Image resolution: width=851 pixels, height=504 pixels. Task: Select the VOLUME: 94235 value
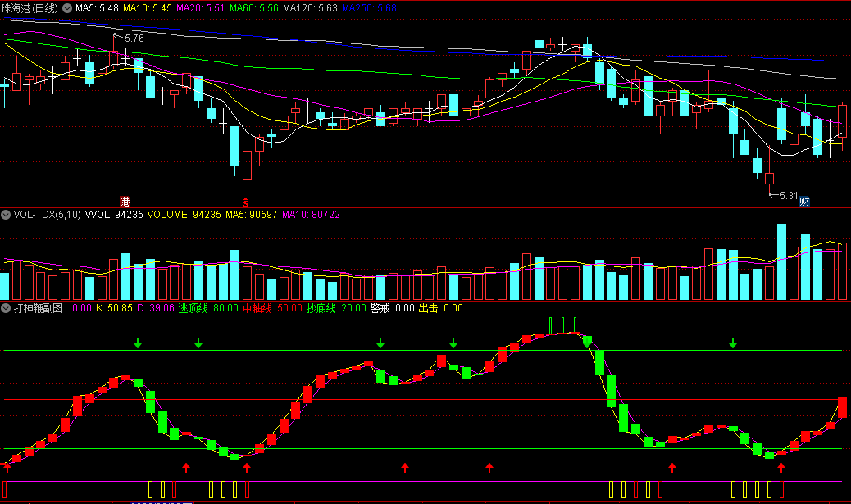tap(184, 215)
